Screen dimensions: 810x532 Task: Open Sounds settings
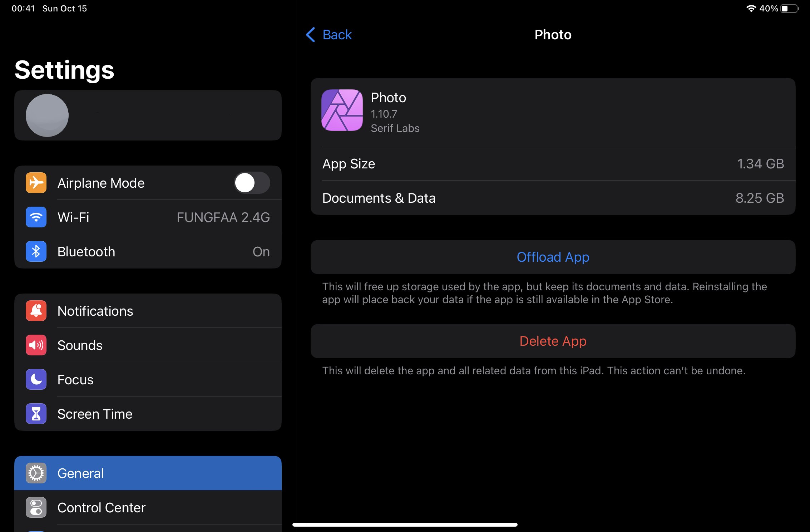[148, 345]
